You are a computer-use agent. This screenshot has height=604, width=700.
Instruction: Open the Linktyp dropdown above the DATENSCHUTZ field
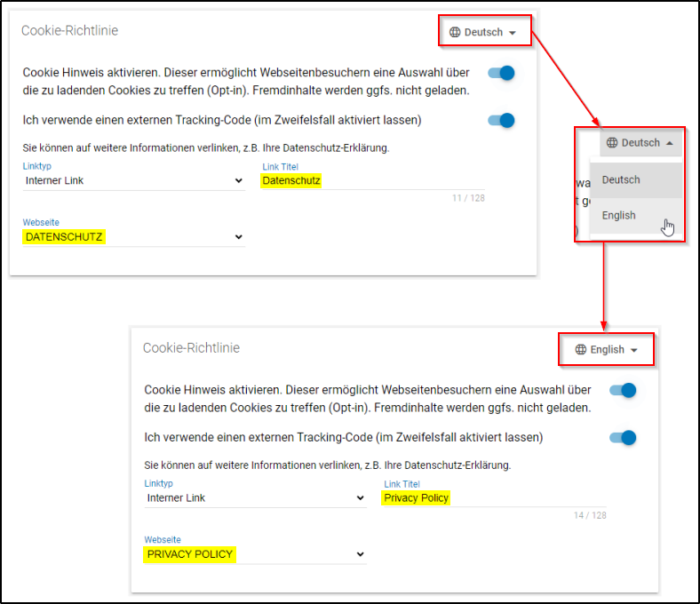[133, 181]
